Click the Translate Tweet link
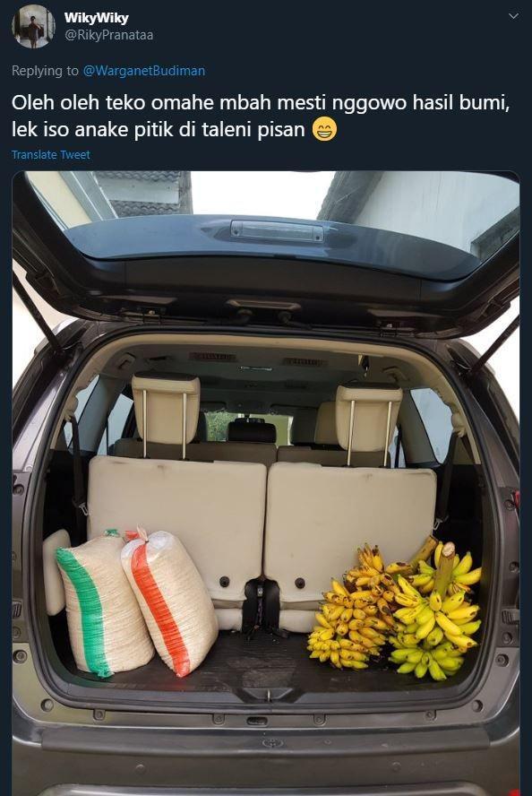The height and width of the screenshot is (796, 532). point(51,155)
